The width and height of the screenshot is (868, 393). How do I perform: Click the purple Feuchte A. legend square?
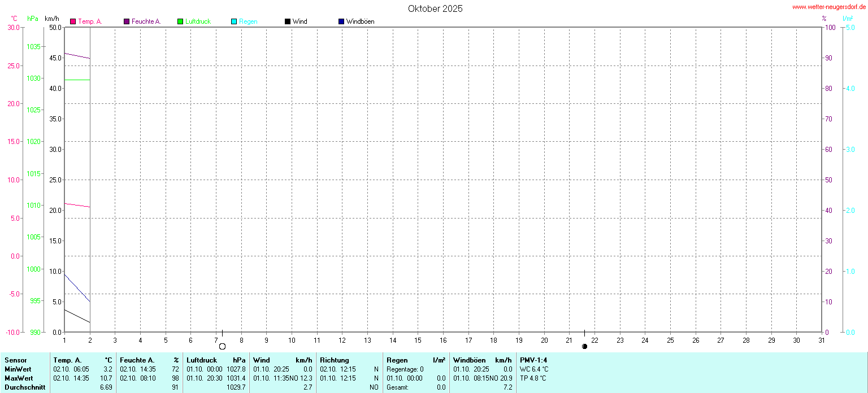pyautogui.click(x=127, y=21)
